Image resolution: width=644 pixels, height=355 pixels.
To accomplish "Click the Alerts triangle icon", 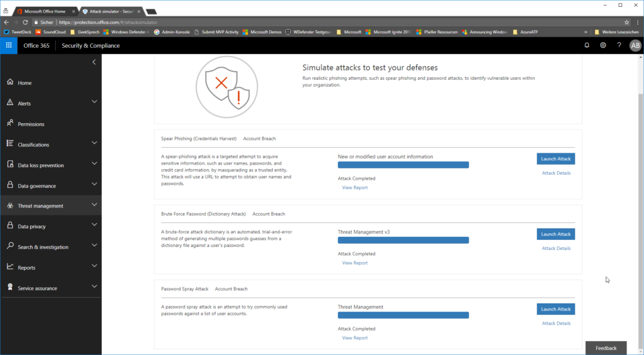I will [10, 102].
